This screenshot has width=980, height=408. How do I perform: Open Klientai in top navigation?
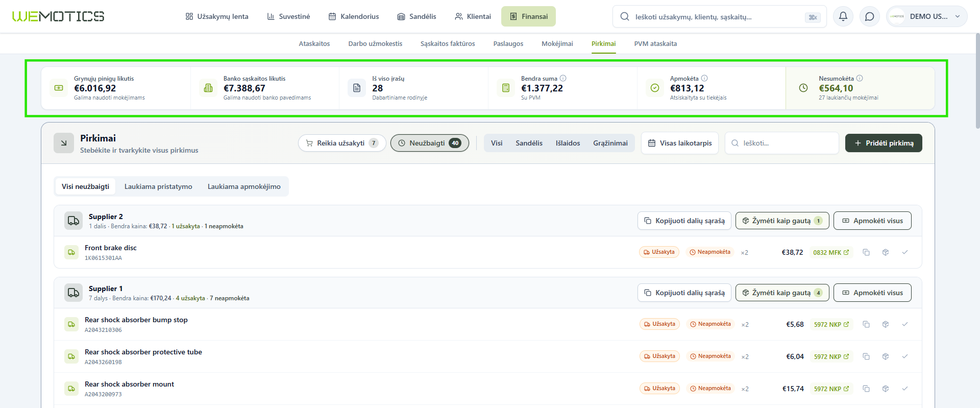[x=473, y=16]
